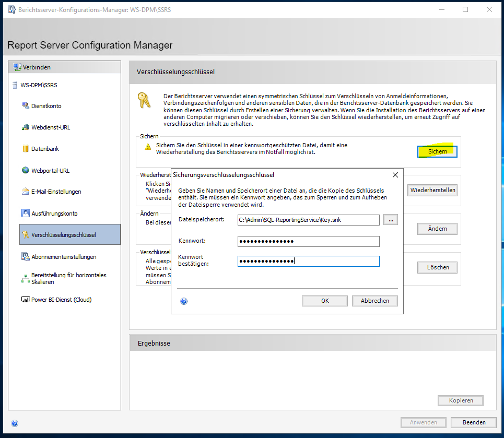504x438 pixels.
Task: Open the Webdienst-URL page icon
Action: click(x=26, y=127)
